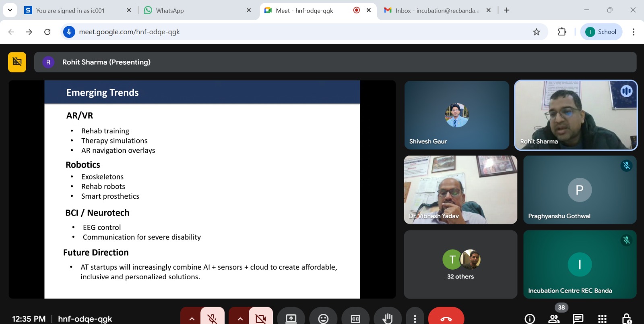Open chat with everyone panel

click(578, 319)
